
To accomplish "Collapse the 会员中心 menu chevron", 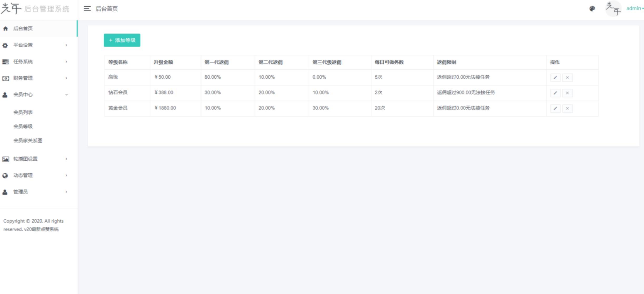I will (66, 95).
